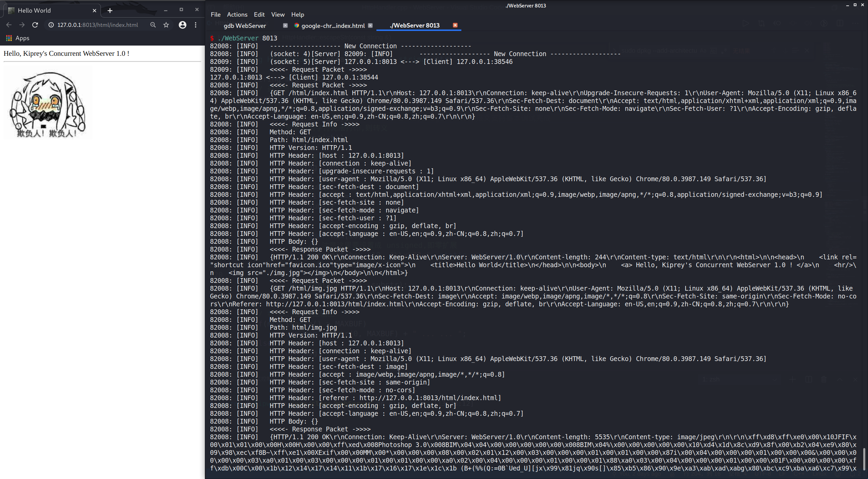The height and width of the screenshot is (479, 868).
Task: Click the Back navigation arrow icon
Action: [8, 24]
